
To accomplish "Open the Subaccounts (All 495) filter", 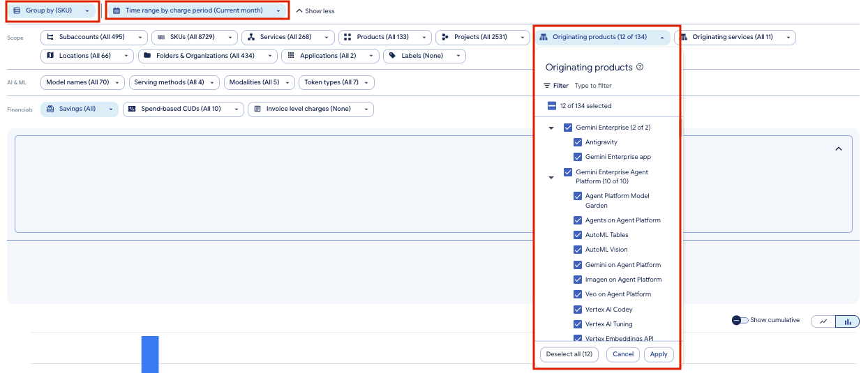I will pos(94,37).
